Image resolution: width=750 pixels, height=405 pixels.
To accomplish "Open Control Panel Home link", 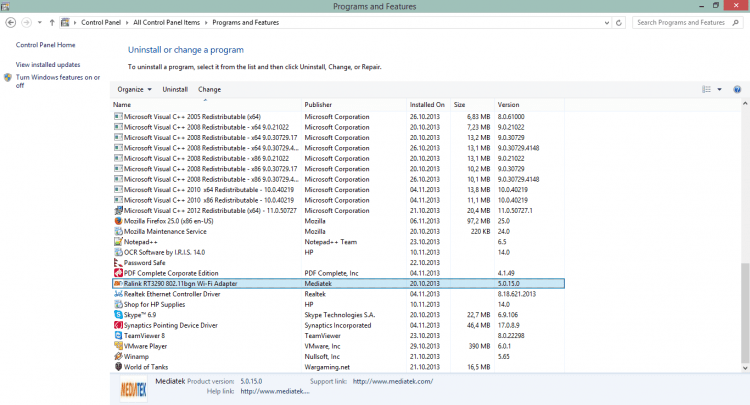I will [45, 45].
